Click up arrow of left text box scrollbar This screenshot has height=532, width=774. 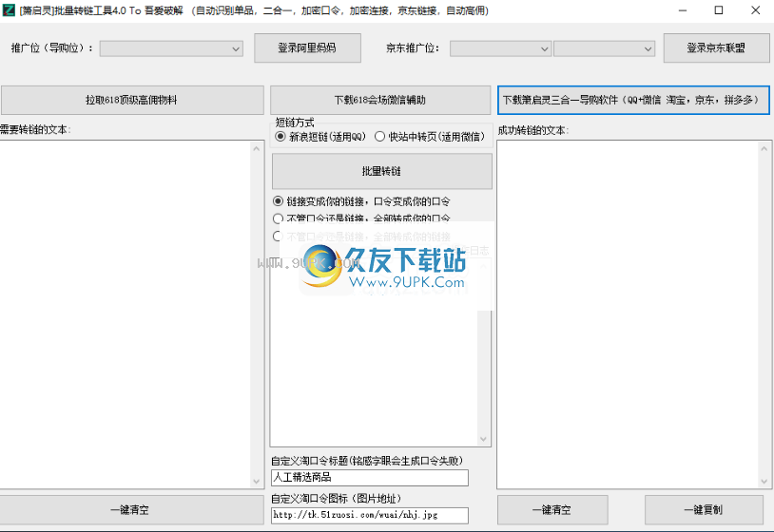coord(256,148)
